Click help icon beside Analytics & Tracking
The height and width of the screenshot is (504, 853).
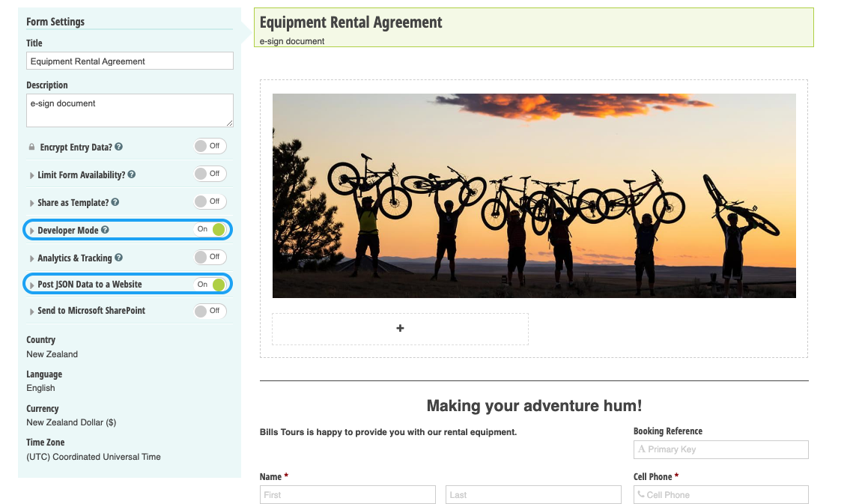tap(118, 258)
